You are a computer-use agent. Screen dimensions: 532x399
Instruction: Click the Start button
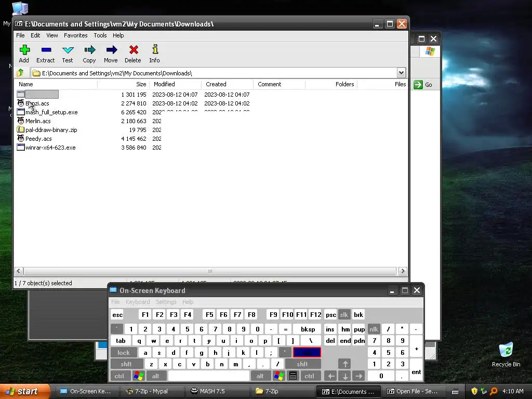(x=24, y=391)
